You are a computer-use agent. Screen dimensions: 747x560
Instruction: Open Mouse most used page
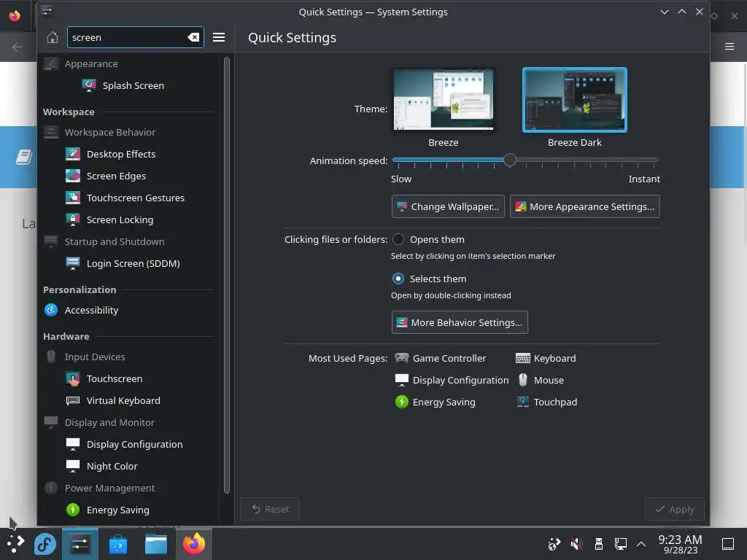click(x=541, y=381)
